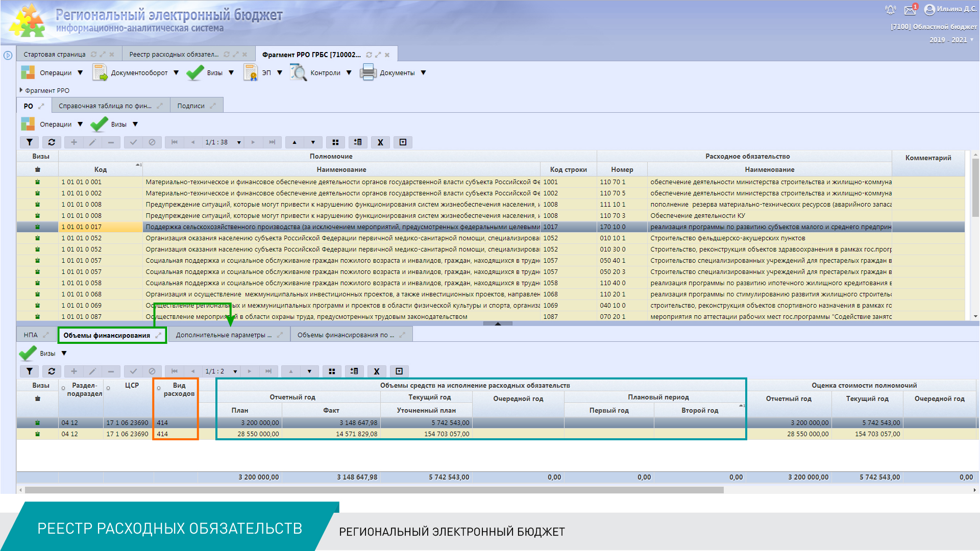Image resolution: width=980 pixels, height=551 pixels.
Task: Expand the left sidebar panel arrow
Action: 8,55
